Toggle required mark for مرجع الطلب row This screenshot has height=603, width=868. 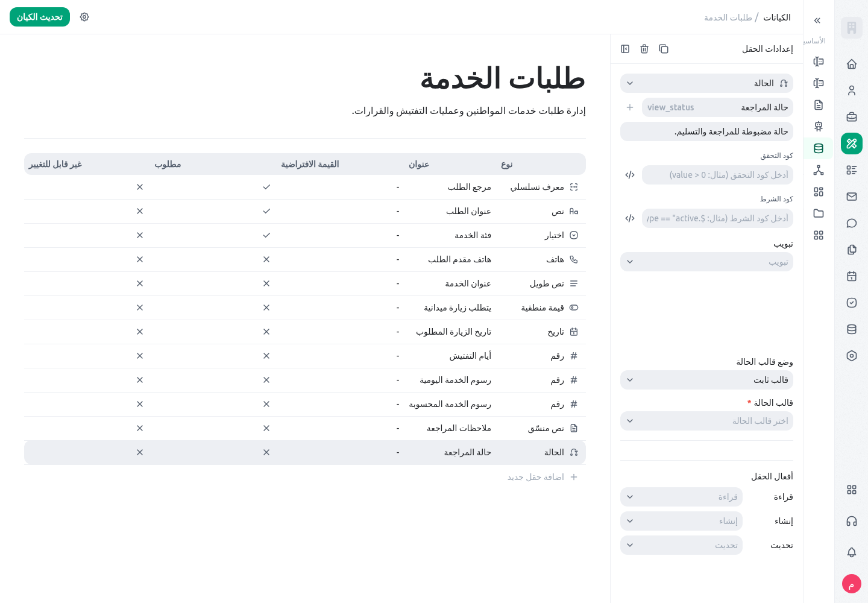pyautogui.click(x=266, y=187)
